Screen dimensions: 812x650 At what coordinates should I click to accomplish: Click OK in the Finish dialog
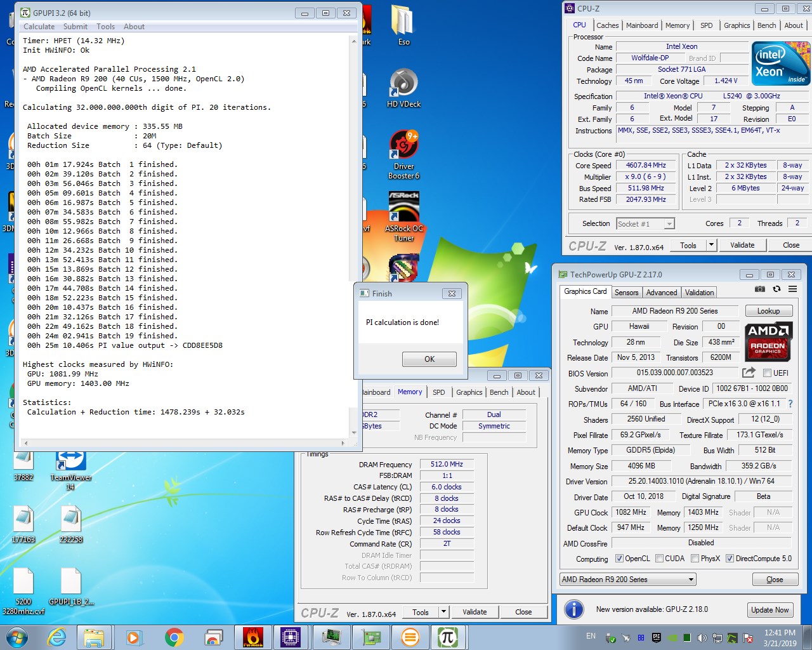[429, 359]
